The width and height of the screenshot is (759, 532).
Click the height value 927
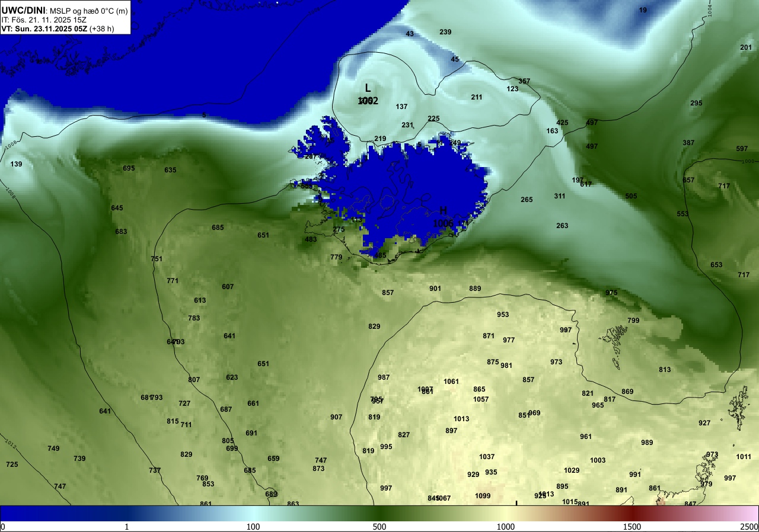[704, 423]
